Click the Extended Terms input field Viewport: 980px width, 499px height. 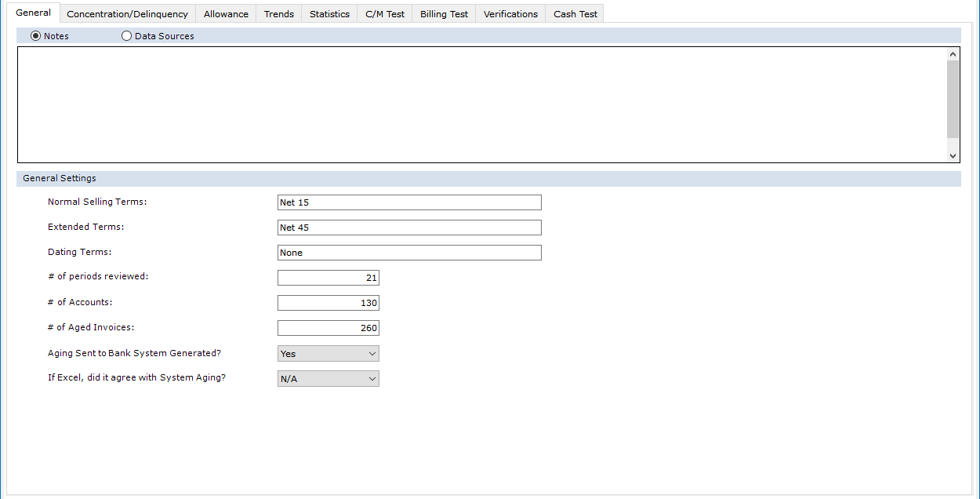tap(409, 228)
